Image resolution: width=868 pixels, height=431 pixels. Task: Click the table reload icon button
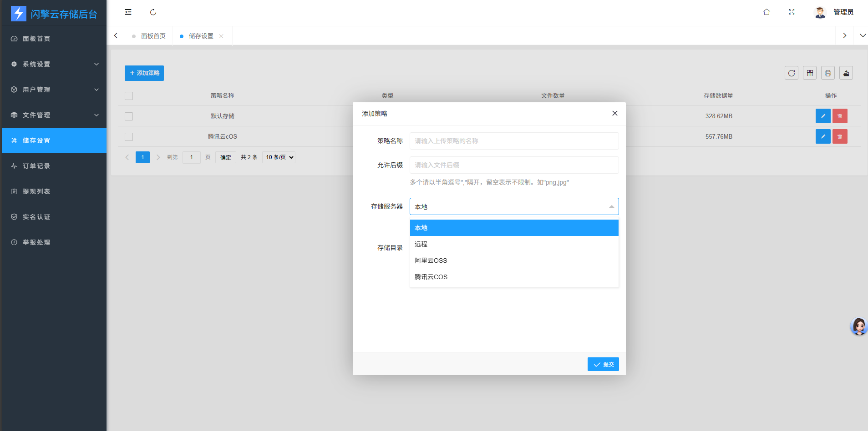[792, 73]
